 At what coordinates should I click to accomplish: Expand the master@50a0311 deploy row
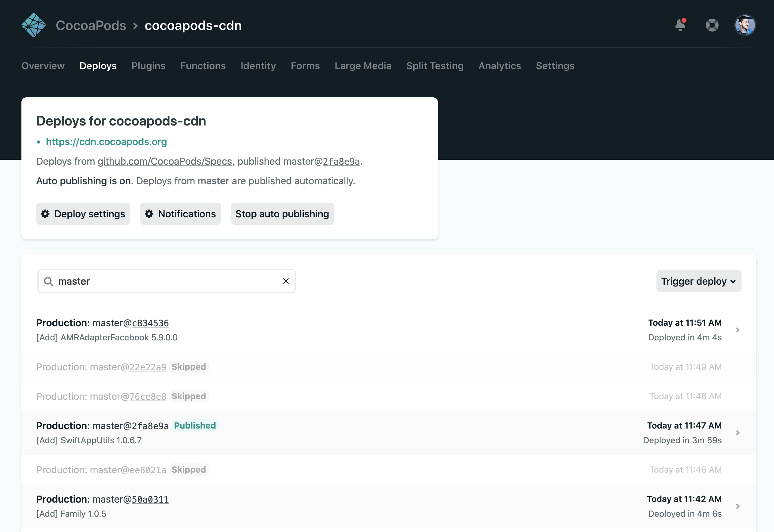(737, 506)
